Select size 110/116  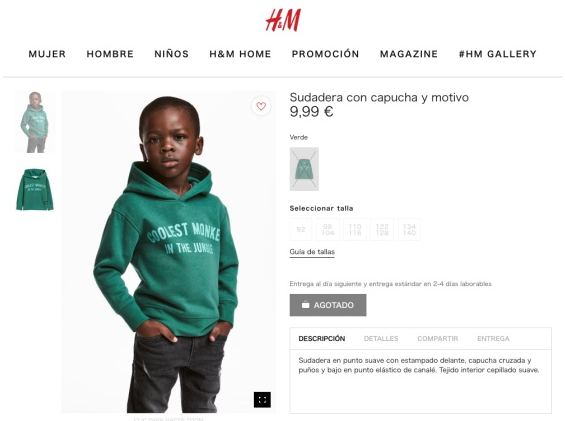tap(355, 230)
